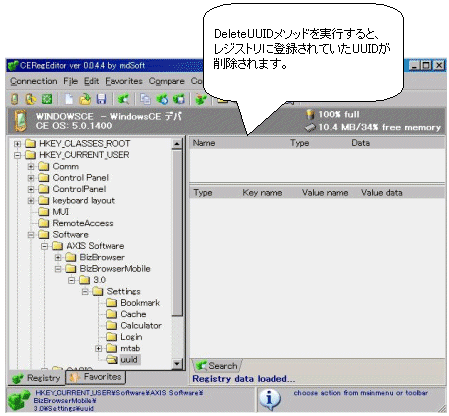Open the Search tab
This screenshot has width=449, height=416.
[217, 366]
